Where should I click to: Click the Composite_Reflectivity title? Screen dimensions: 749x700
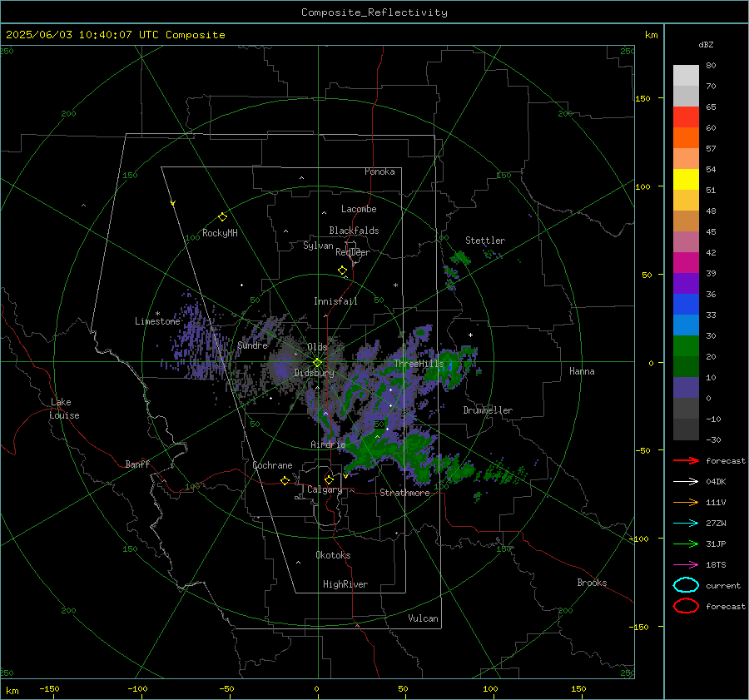[x=374, y=12]
